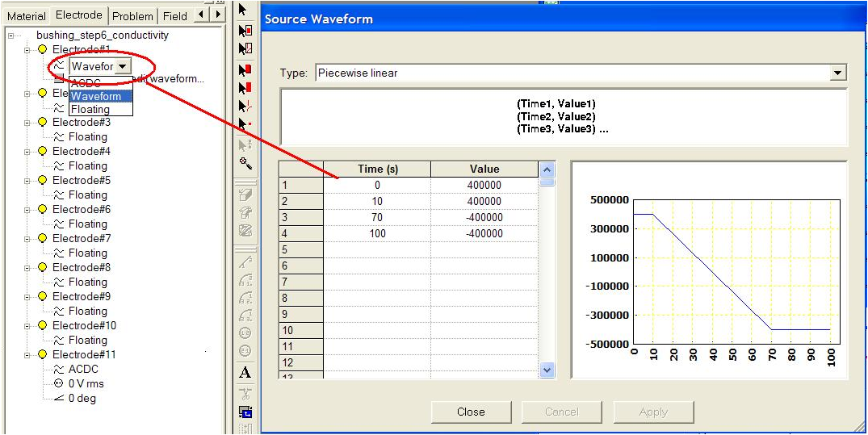This screenshot has height=435, width=868.
Task: Collapse the bushing_step6_conductivity root node
Action: 11,36
